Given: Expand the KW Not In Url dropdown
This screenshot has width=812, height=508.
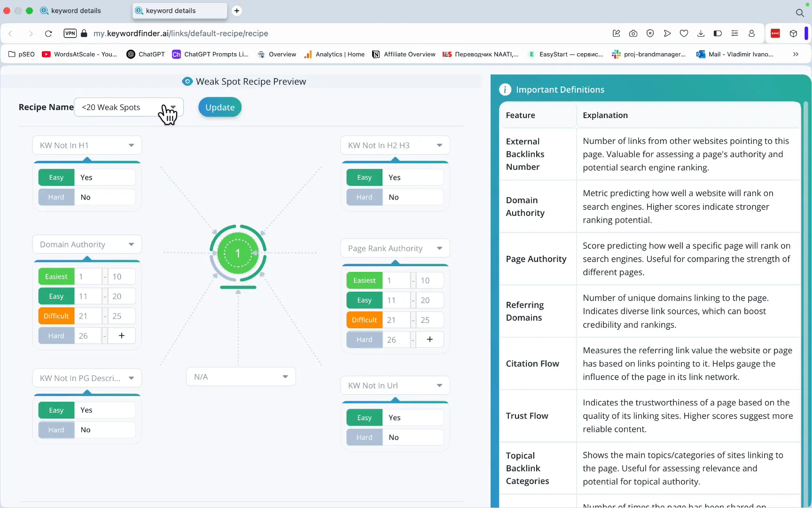Looking at the screenshot, I should click(395, 386).
